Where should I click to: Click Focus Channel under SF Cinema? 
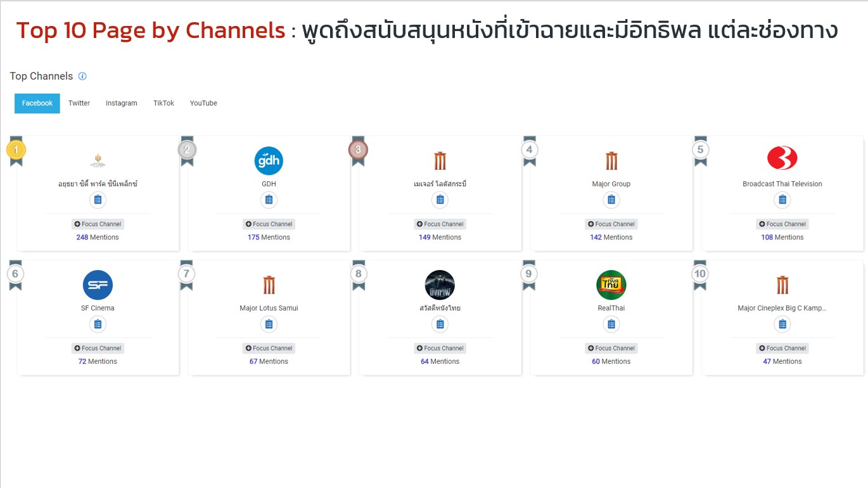[x=98, y=348]
